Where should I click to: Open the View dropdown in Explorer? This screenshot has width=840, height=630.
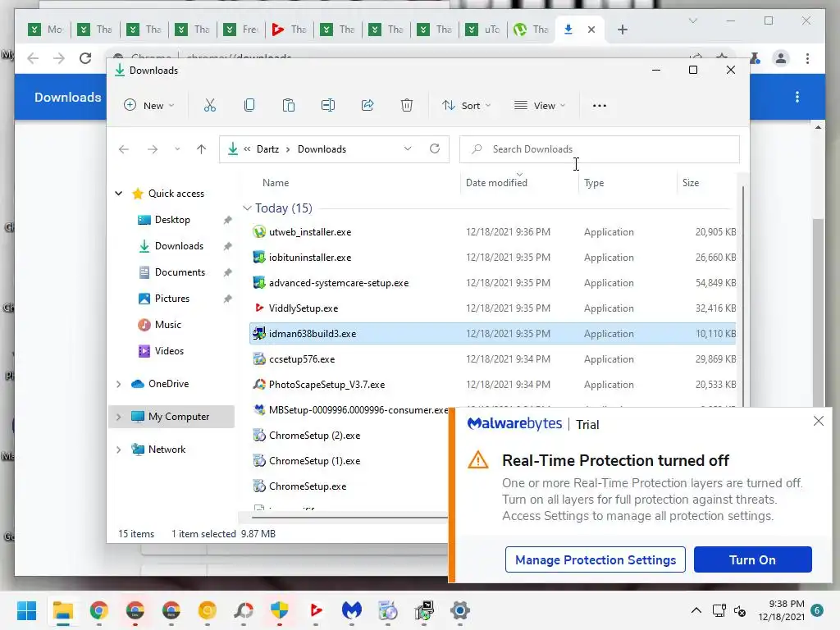pyautogui.click(x=540, y=106)
